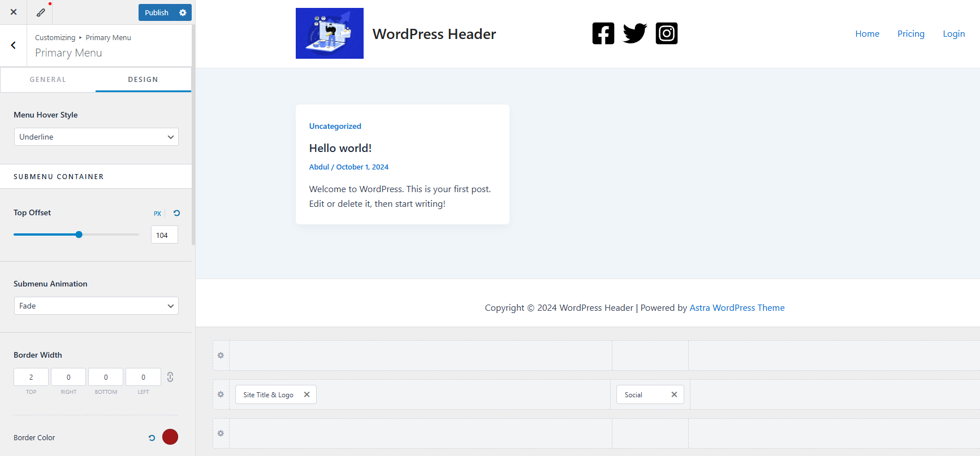Open settings gear for Site Title row
The width and height of the screenshot is (980, 456).
[221, 394]
